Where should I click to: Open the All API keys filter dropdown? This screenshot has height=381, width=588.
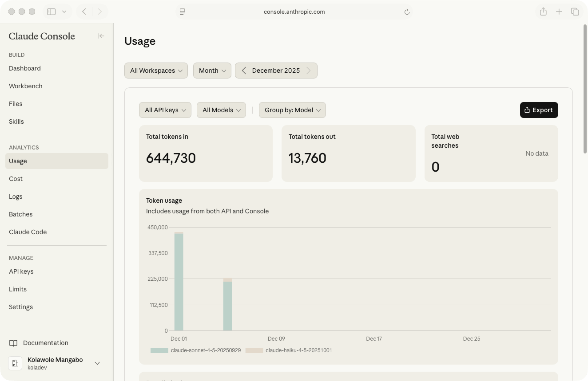click(x=165, y=110)
